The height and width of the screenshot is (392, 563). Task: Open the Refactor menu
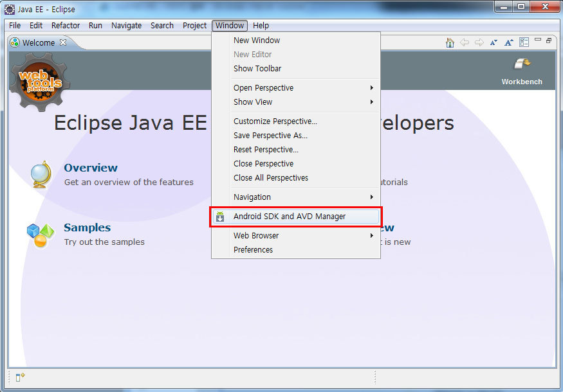coord(66,26)
